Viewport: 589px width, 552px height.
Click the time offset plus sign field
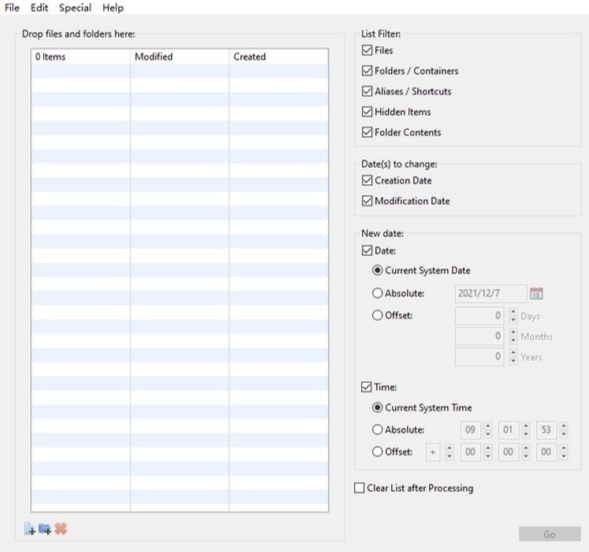point(433,452)
